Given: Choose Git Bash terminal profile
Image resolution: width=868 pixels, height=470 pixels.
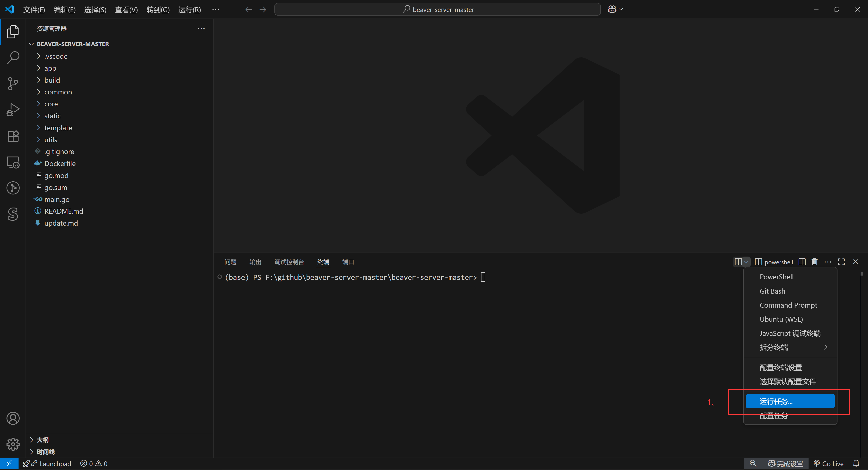Looking at the screenshot, I should click(x=790, y=291).
